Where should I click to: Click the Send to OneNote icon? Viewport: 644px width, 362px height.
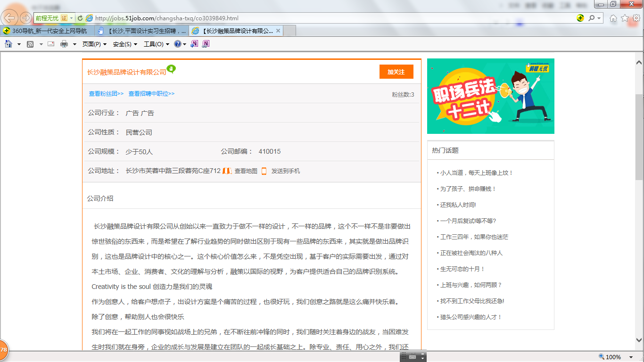tap(194, 44)
